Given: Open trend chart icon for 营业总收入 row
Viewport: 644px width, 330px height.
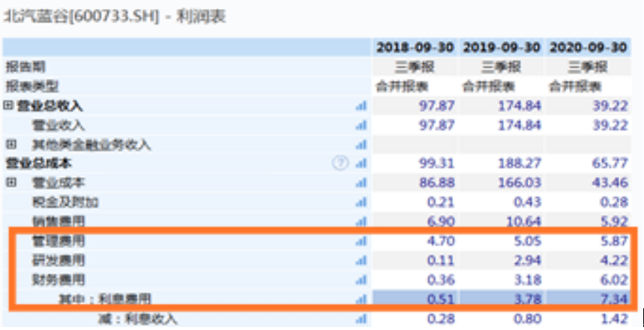Looking at the screenshot, I should coord(360,106).
